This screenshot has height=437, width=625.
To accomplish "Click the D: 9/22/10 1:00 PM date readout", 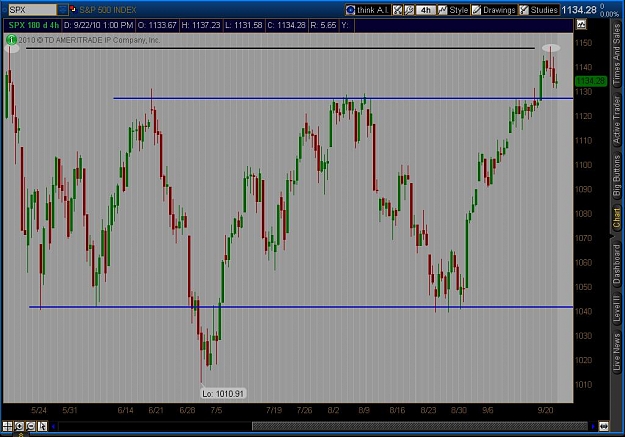I will [98, 25].
